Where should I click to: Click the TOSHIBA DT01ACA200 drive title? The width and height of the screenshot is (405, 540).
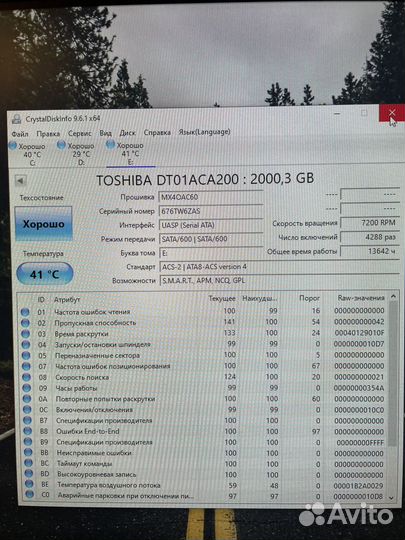205,179
